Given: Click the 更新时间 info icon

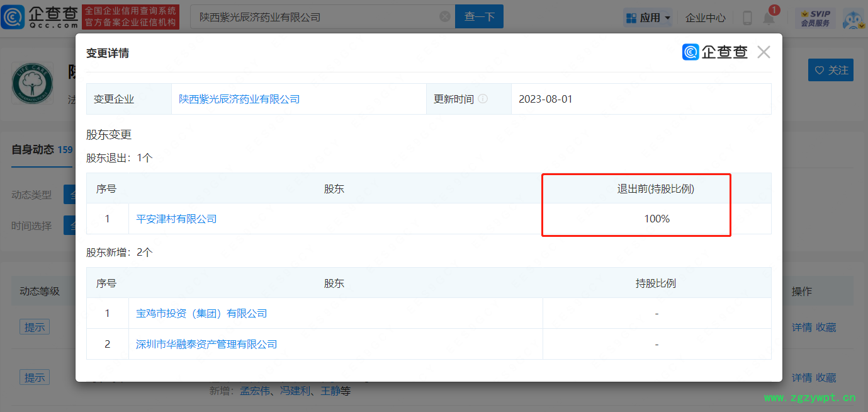Looking at the screenshot, I should click(x=483, y=99).
